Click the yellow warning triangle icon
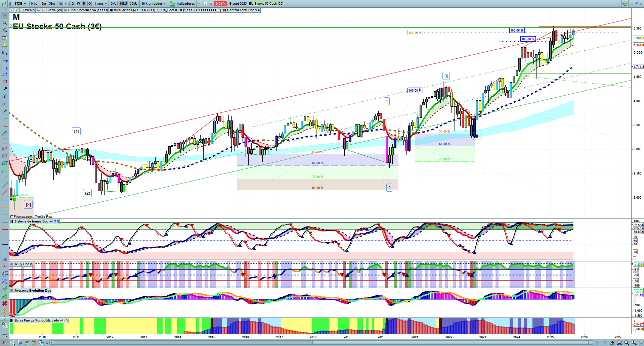Image resolution: width=644 pixels, height=346 pixels. click(5, 311)
